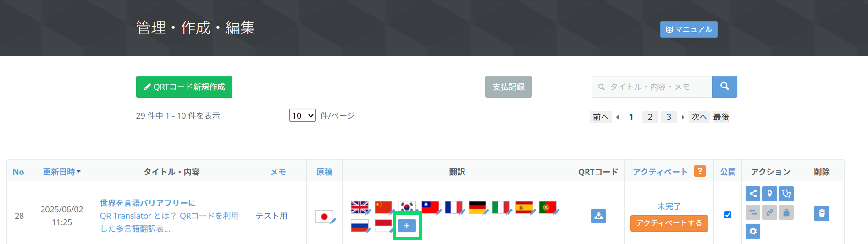Viewport: 868px width, 244px height.
Task: Open the German flag translation
Action: tap(478, 207)
